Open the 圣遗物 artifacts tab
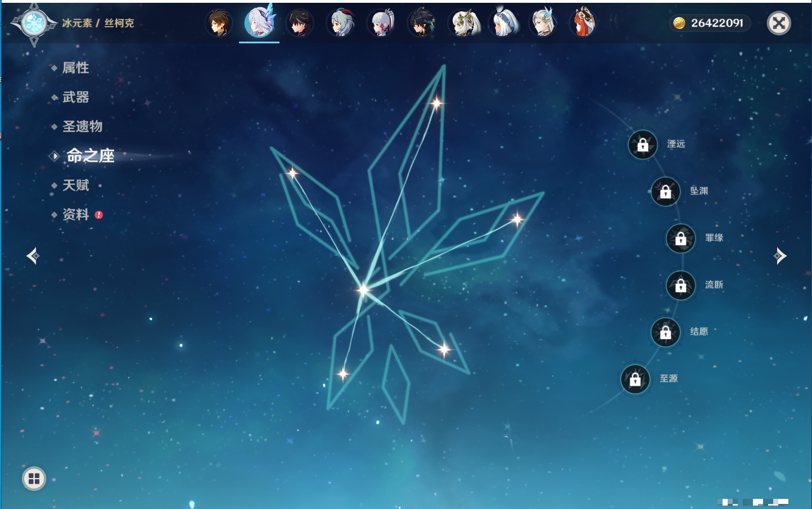 (x=82, y=127)
